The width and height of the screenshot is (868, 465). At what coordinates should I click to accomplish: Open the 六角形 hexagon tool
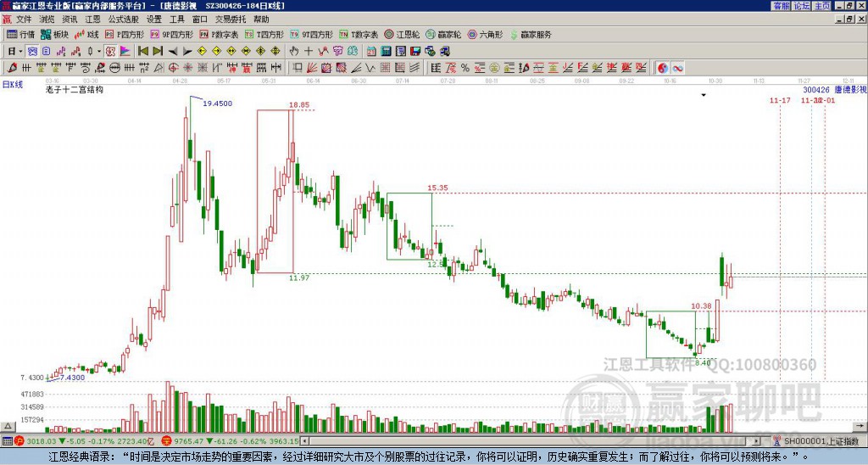point(486,34)
